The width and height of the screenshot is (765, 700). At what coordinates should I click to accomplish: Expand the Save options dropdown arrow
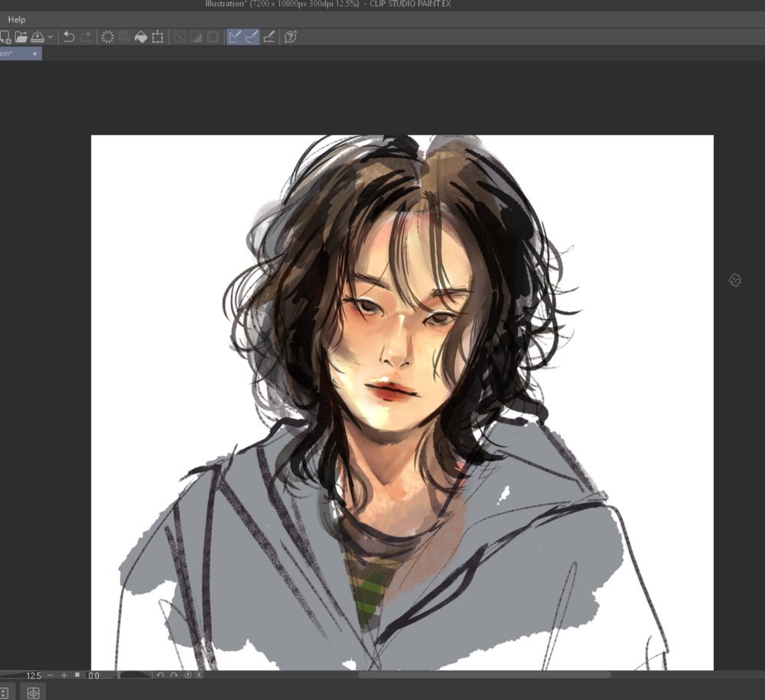[x=50, y=37]
